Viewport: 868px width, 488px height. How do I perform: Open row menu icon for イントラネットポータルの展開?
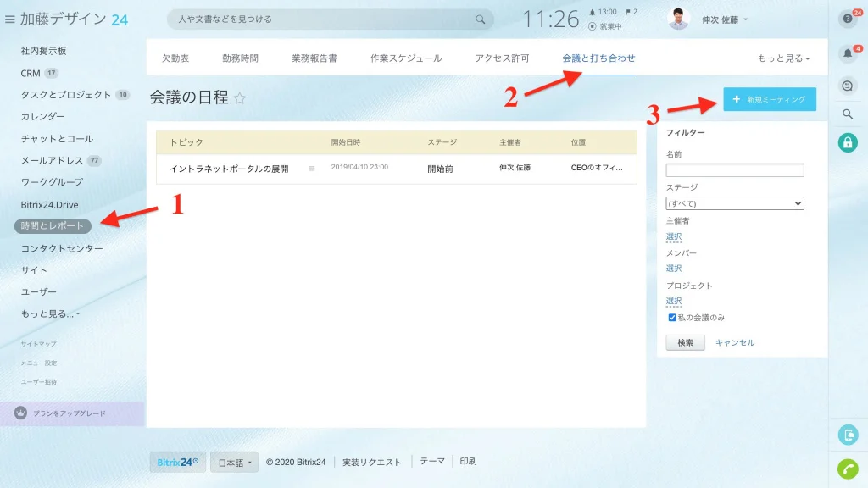[312, 169]
